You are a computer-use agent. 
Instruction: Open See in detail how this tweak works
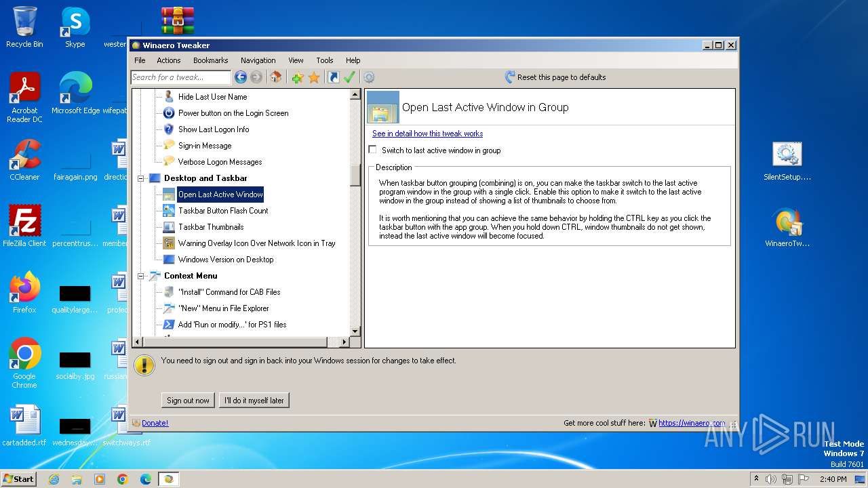427,134
